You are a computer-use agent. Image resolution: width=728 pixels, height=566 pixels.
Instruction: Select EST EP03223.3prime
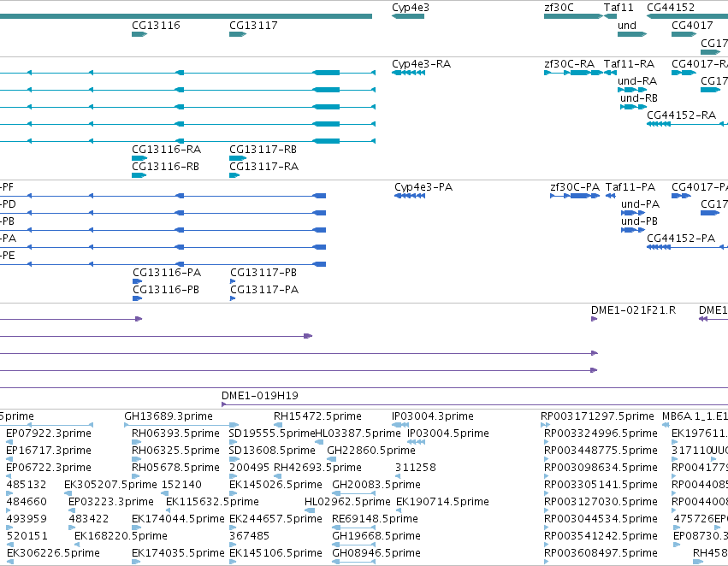click(x=111, y=502)
